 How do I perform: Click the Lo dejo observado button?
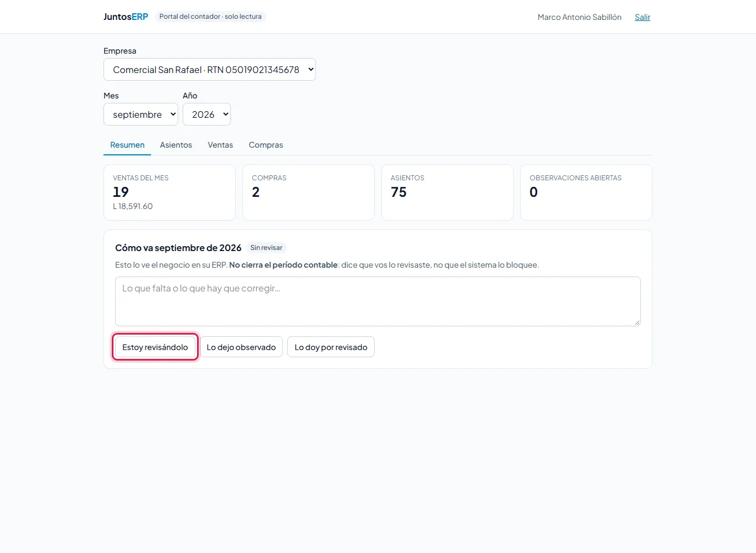click(x=241, y=347)
